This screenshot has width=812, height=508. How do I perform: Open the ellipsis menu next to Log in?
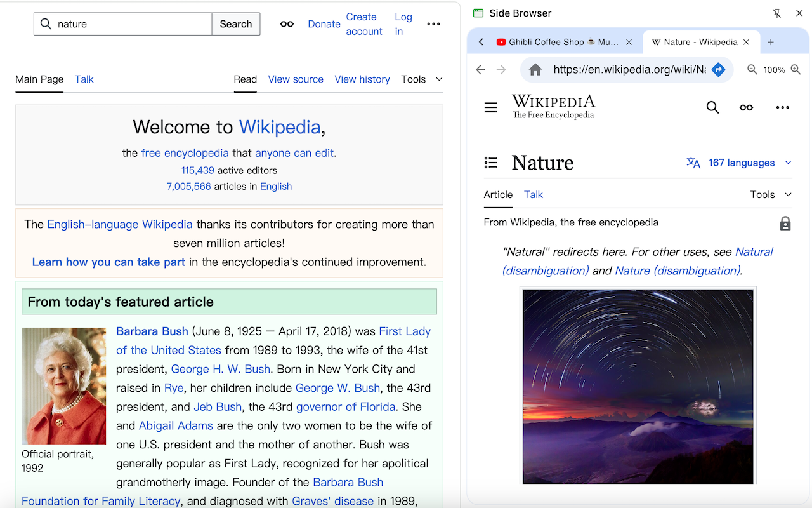pyautogui.click(x=433, y=23)
